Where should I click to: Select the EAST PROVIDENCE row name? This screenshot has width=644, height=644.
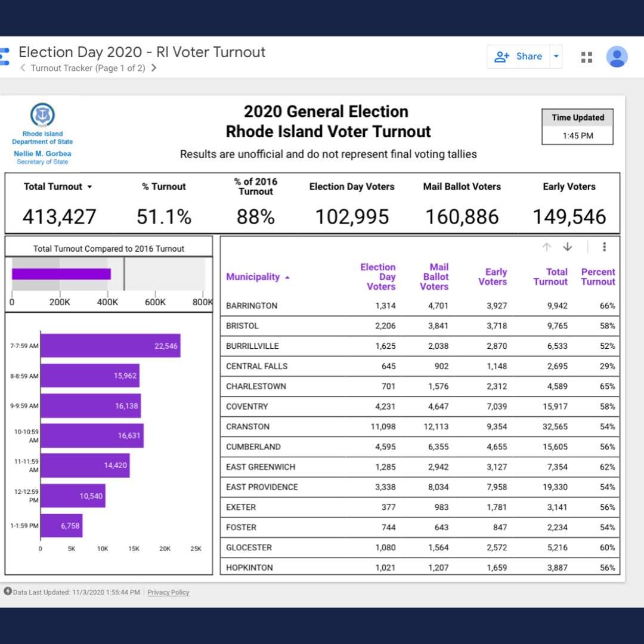tap(262, 487)
